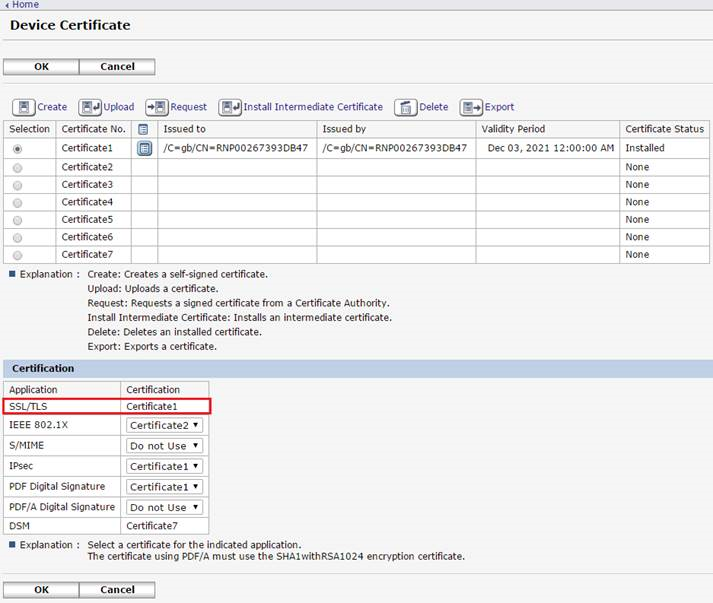This screenshot has height=603, width=713.
Task: Click the Upload certificate icon
Action: pos(90,107)
